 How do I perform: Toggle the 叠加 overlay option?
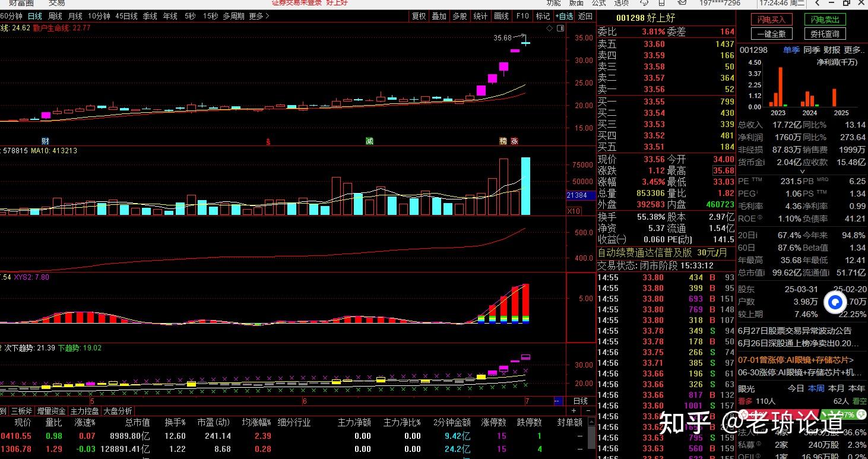[439, 16]
